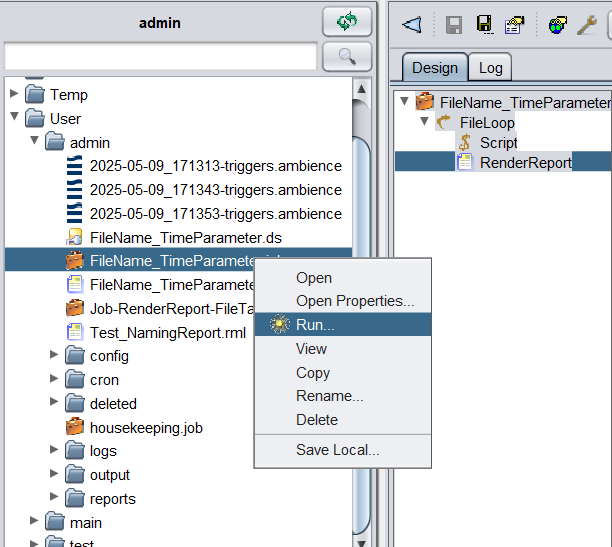
Task: Click the wrench tool icon in toolbar
Action: tap(586, 25)
